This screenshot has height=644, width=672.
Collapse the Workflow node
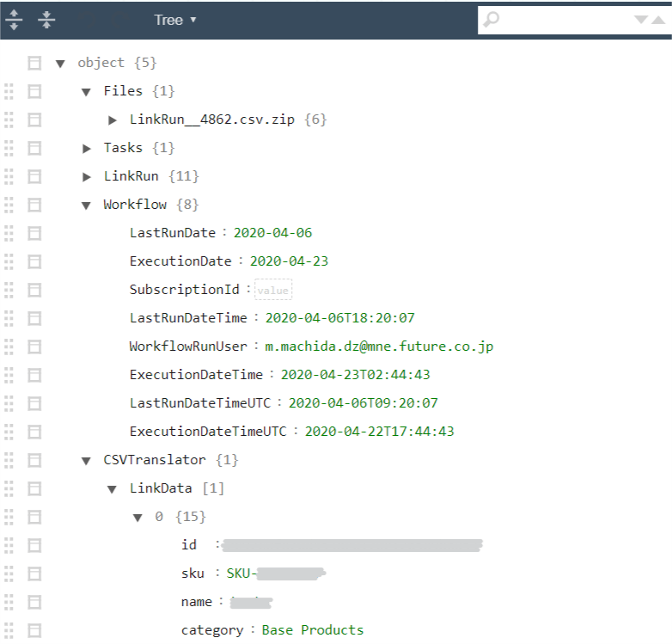(x=86, y=205)
